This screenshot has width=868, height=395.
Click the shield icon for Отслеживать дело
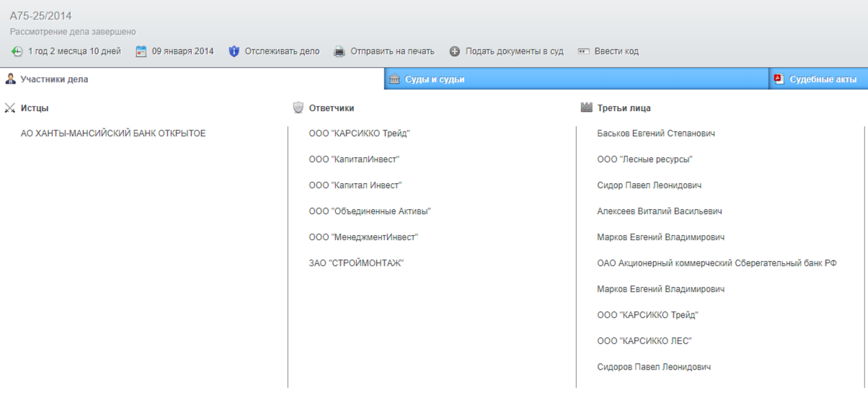(x=234, y=51)
